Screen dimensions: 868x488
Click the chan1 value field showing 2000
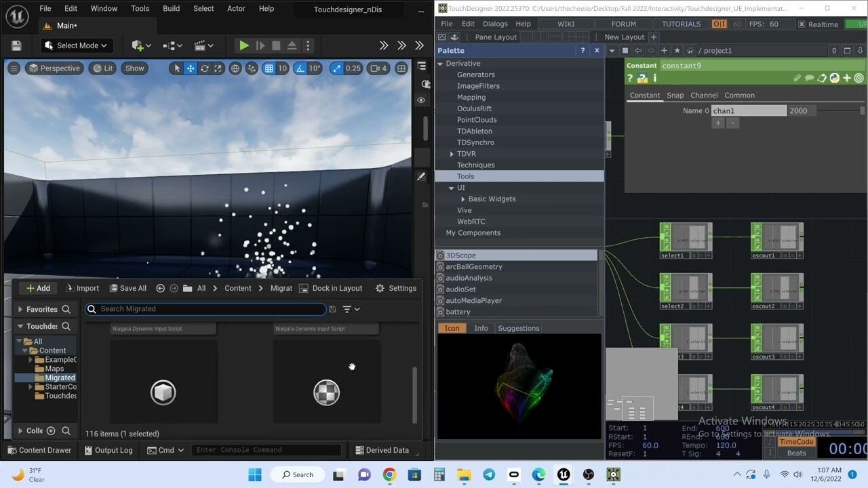pos(802,110)
